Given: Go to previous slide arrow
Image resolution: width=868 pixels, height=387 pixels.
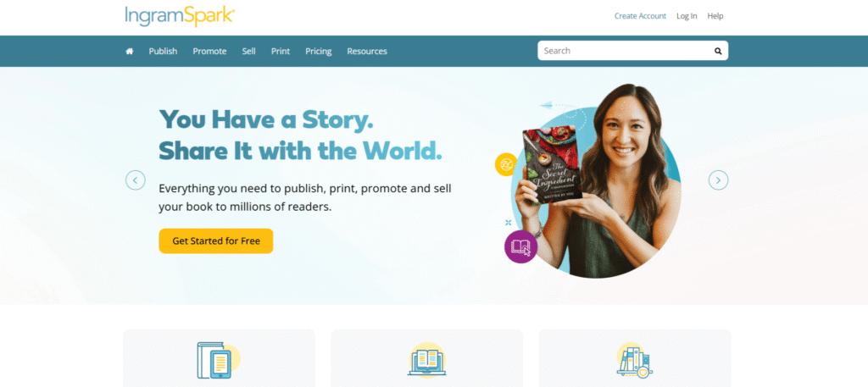Looking at the screenshot, I should 135,180.
